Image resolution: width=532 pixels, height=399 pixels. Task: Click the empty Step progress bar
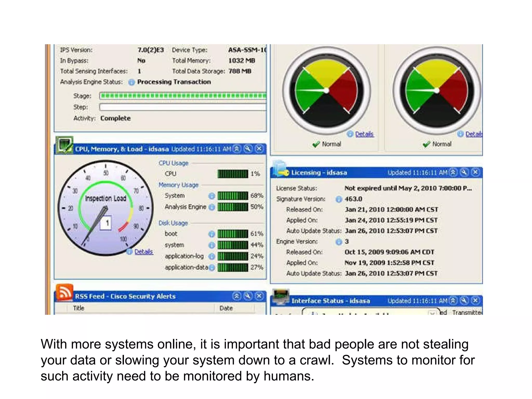click(x=183, y=107)
